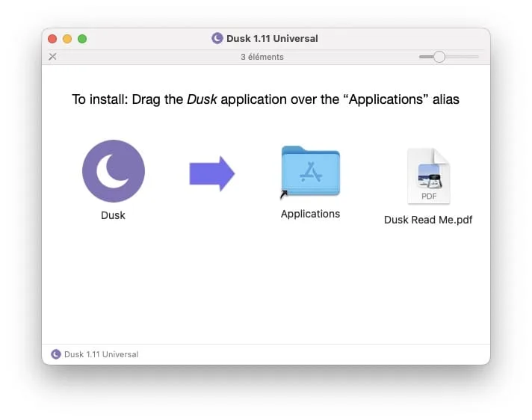This screenshot has height=420, width=532.
Task: Zoom the window with the green button
Action: [x=82, y=39]
